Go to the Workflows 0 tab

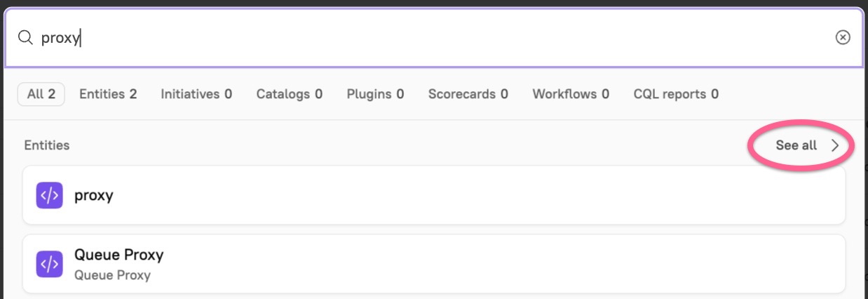point(571,94)
